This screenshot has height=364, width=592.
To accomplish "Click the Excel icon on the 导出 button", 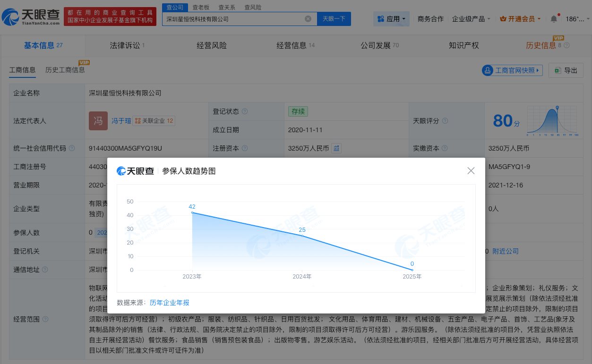I will click(558, 70).
